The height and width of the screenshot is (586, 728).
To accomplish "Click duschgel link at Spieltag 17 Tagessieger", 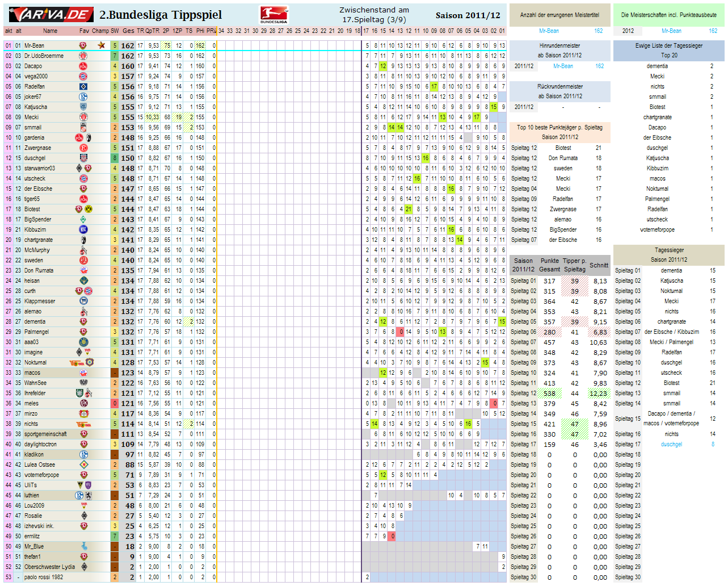I will (x=671, y=444).
